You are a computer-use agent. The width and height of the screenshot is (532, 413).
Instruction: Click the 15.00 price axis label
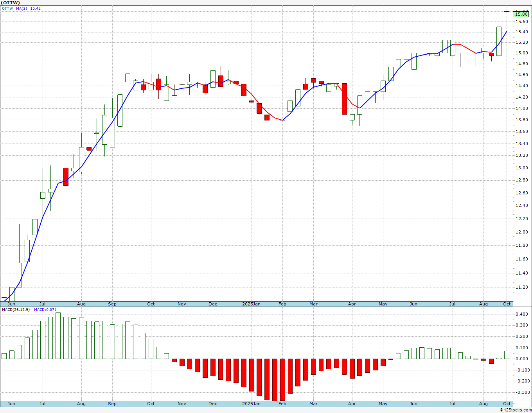coord(521,53)
